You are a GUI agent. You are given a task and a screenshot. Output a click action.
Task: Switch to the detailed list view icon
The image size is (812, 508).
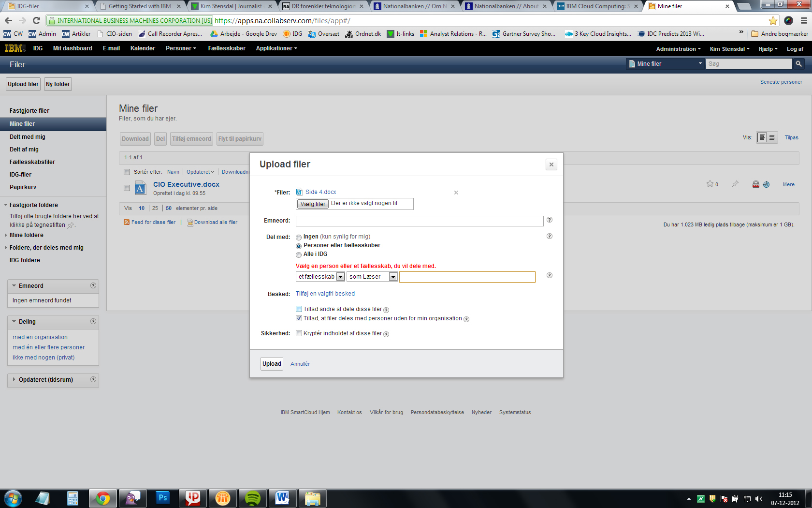[x=762, y=138]
